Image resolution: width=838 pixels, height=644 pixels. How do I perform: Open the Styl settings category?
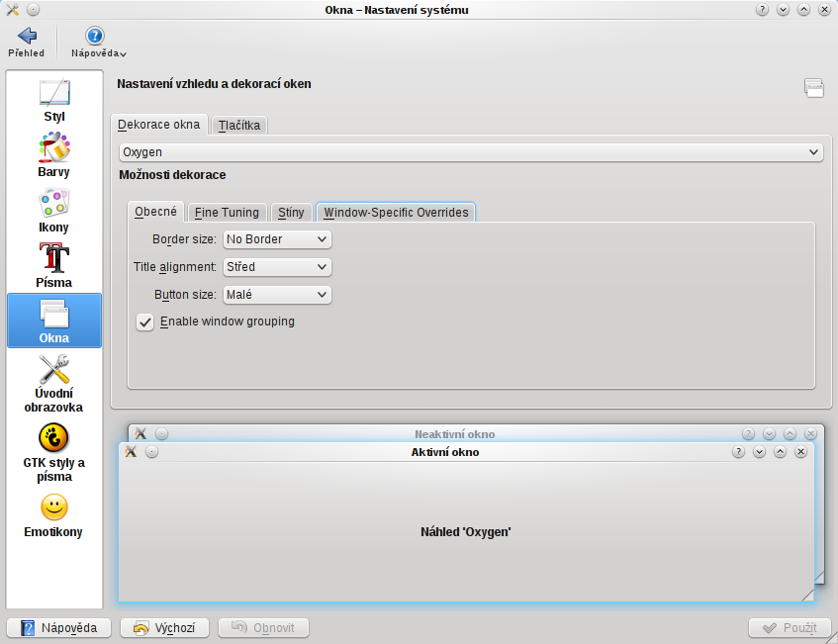[x=54, y=101]
